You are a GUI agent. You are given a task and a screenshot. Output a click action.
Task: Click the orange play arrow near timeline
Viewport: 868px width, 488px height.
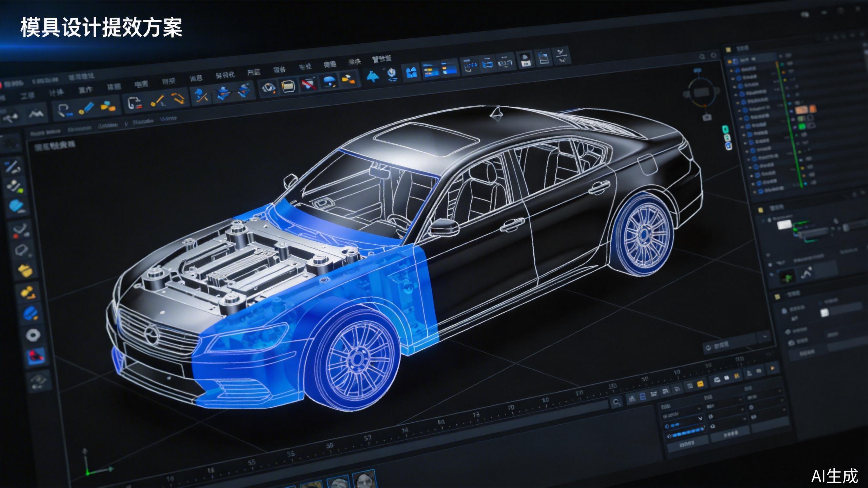click(x=773, y=368)
